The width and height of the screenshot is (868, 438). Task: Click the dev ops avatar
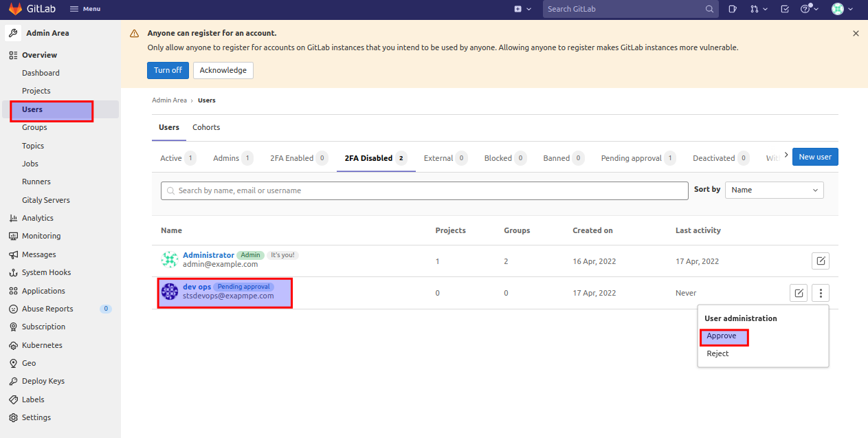coord(170,292)
